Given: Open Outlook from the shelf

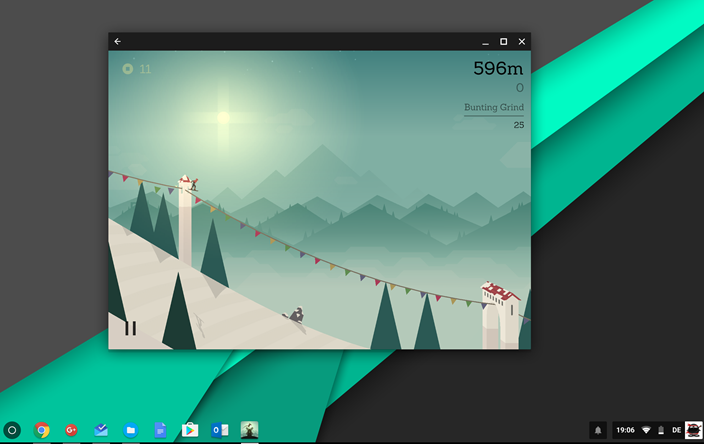Looking at the screenshot, I should (x=220, y=430).
